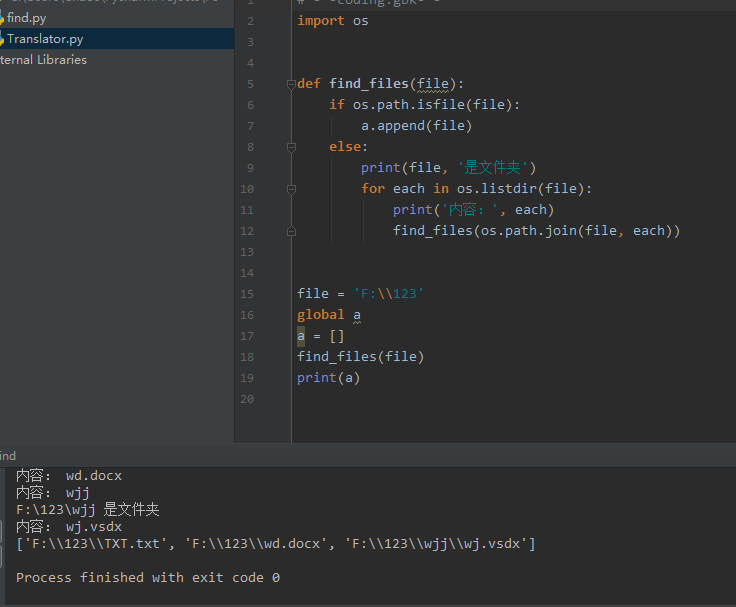
Task: Click the 'F:\\123' string literal
Action: point(389,294)
